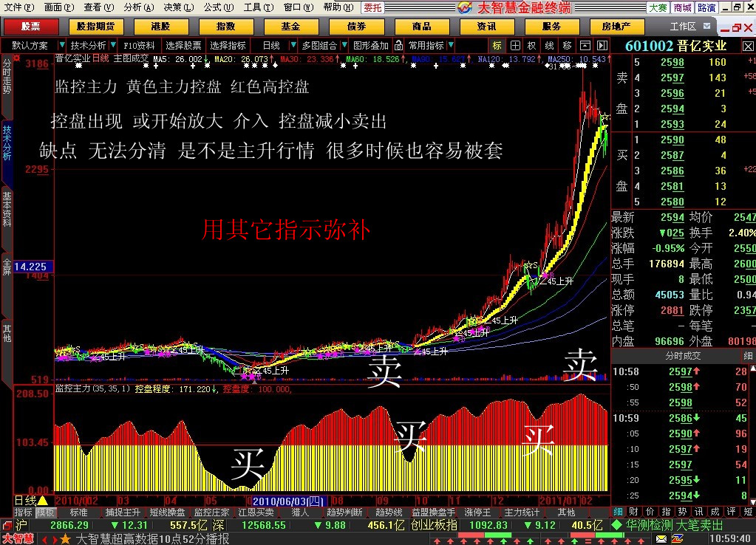Select the 模板 mode tab
This screenshot has width=756, height=545.
45,513
